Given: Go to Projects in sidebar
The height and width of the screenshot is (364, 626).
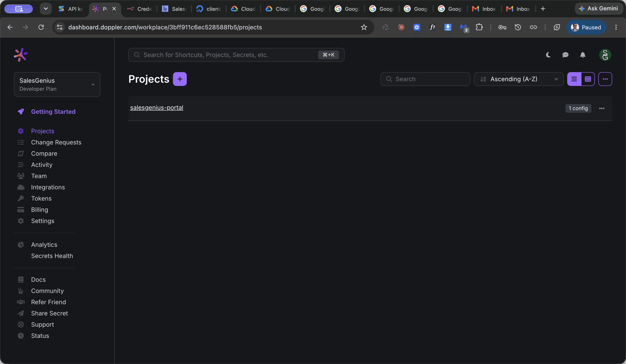Looking at the screenshot, I should click(43, 131).
